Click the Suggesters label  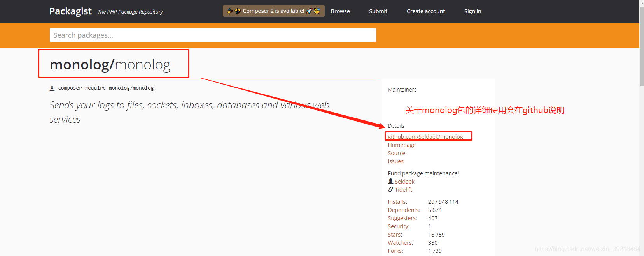coord(402,218)
